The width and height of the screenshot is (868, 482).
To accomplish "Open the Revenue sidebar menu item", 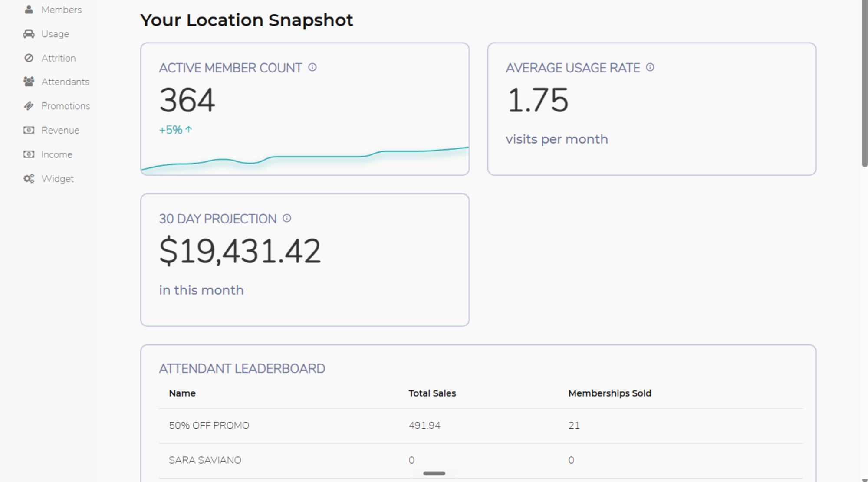I will [x=60, y=130].
